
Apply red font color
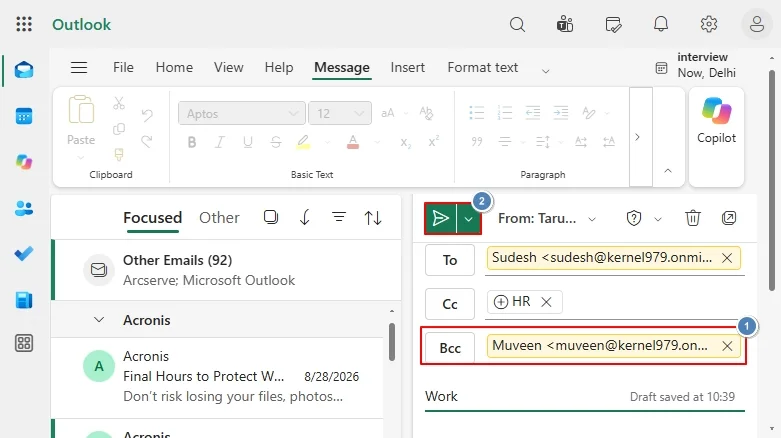coord(353,143)
